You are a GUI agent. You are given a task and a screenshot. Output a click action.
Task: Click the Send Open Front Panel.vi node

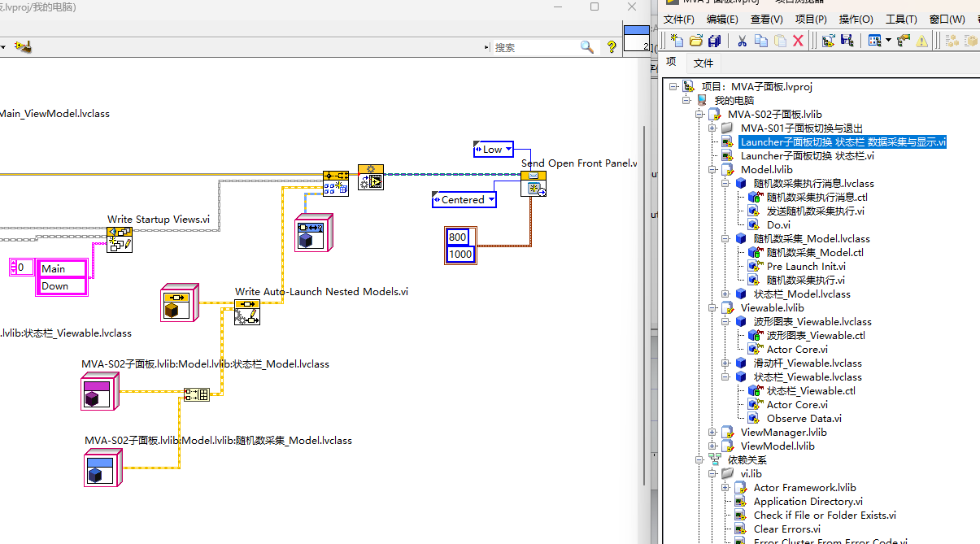click(x=534, y=184)
